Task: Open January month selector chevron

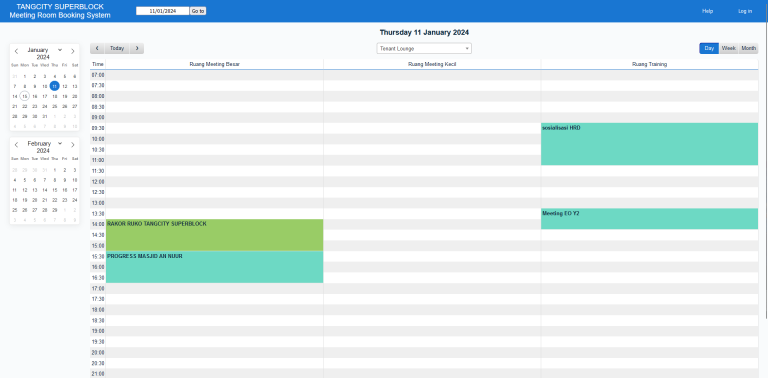Action: pos(60,49)
